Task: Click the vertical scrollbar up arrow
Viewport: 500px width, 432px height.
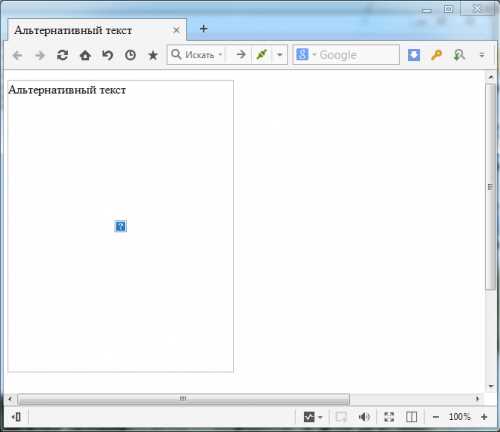Action: (x=491, y=77)
